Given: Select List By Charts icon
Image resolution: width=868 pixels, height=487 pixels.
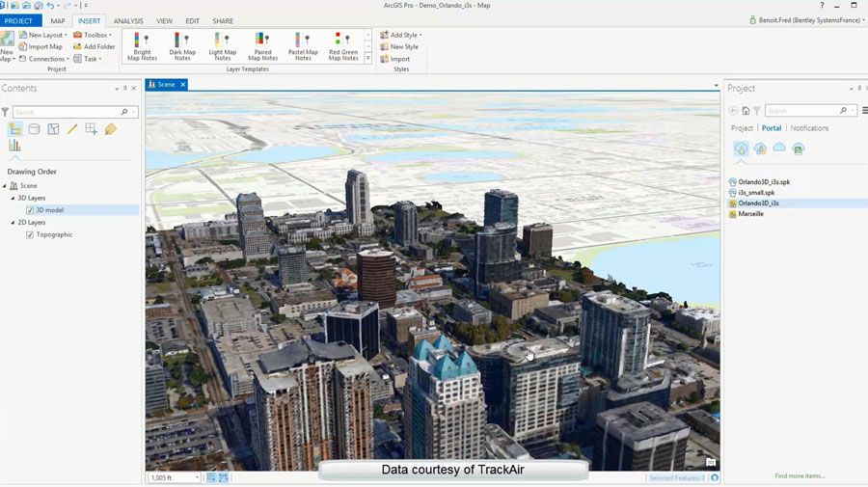Looking at the screenshot, I should 14,146.
